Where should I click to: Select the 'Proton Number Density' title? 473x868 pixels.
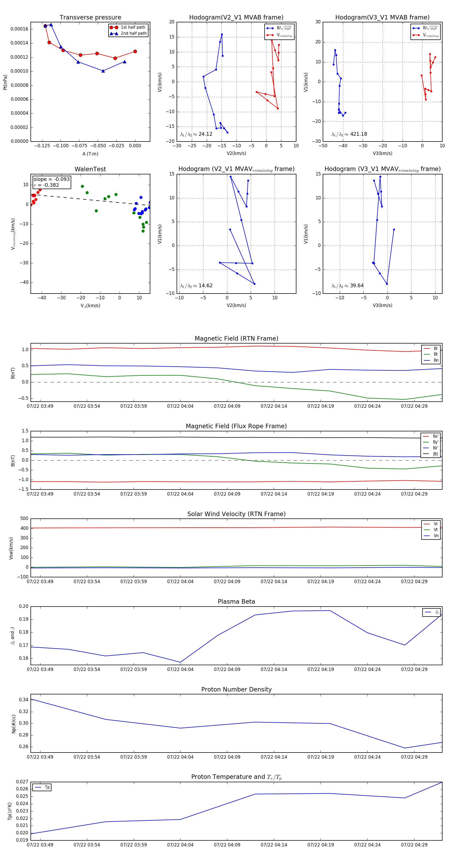tap(236, 689)
